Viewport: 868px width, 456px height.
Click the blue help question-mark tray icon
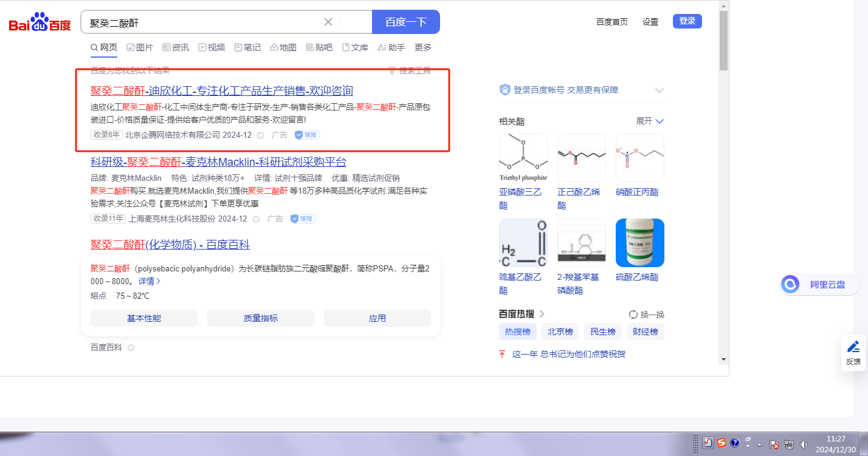pos(734,443)
